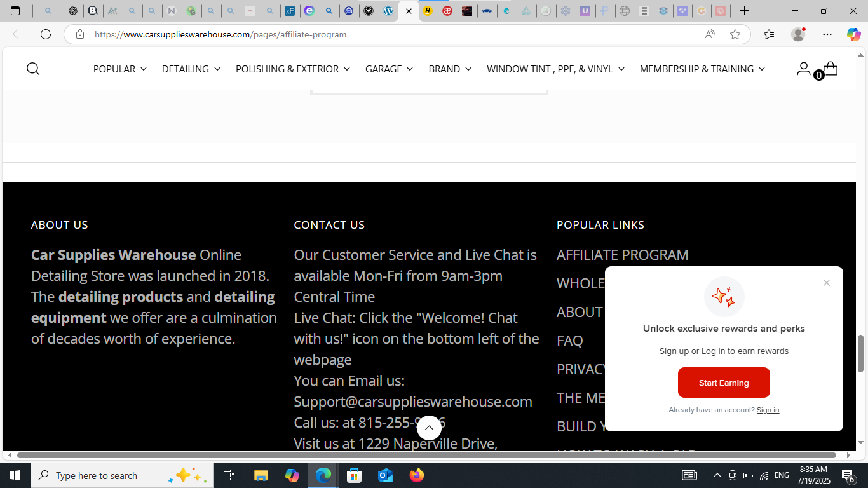Screen dimensions: 868x488
Task: Expand the GARAGE menu
Action: click(x=389, y=69)
